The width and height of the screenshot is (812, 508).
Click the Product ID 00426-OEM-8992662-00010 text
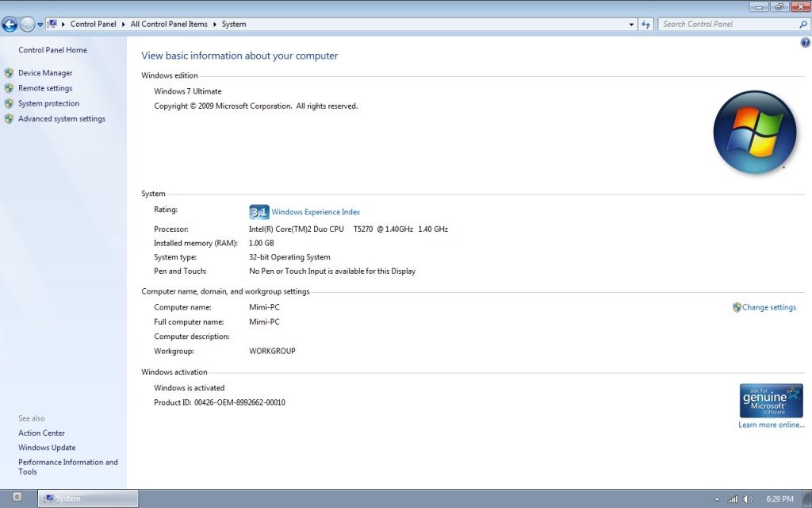click(220, 402)
